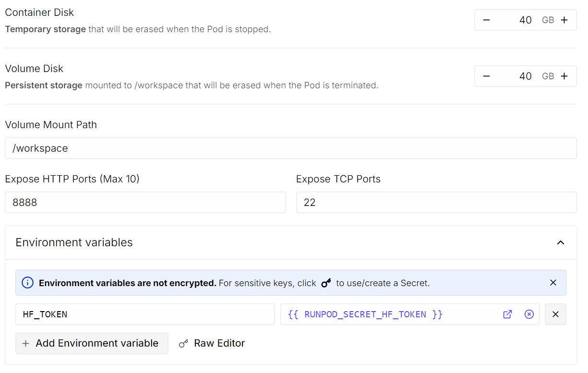Click the Expose TCP Ports input

tap(436, 203)
